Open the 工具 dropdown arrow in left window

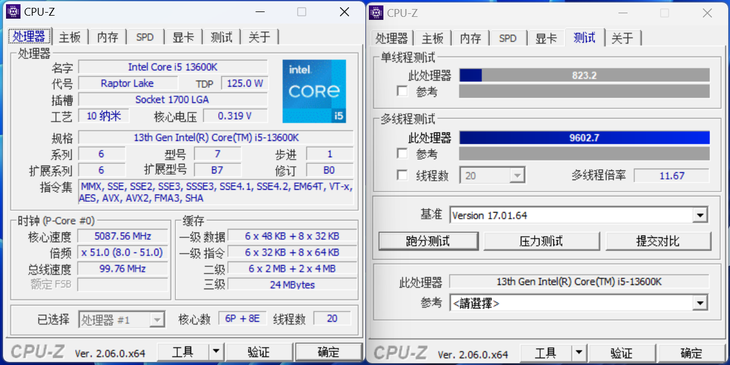(216, 352)
